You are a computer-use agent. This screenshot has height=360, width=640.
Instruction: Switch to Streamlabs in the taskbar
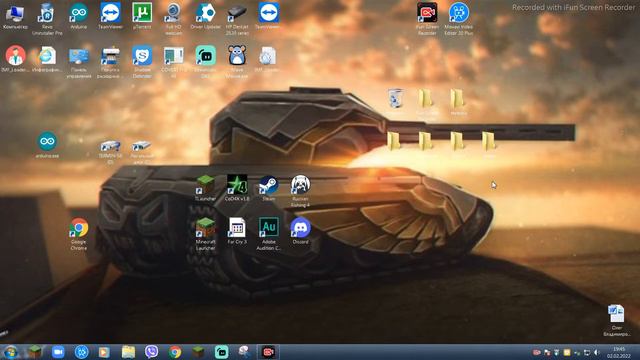click(222, 352)
